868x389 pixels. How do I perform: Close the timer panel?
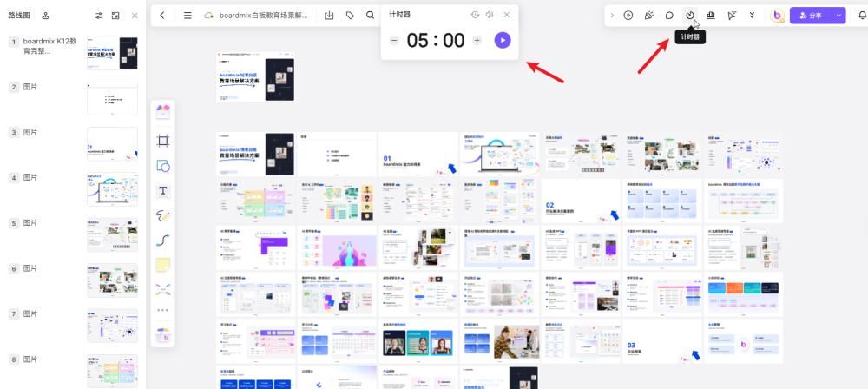point(507,15)
